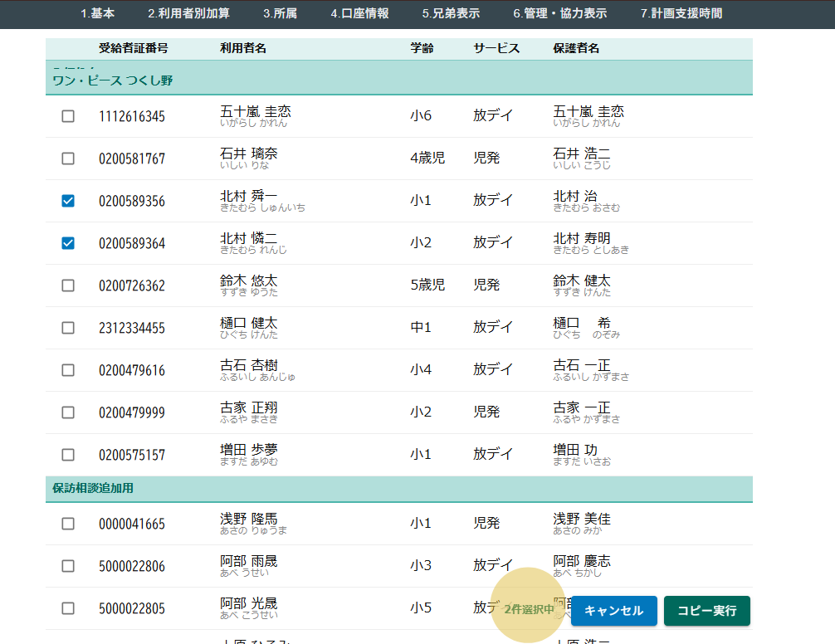Uncheck the 北村 舜一 checkbox

pyautogui.click(x=68, y=201)
